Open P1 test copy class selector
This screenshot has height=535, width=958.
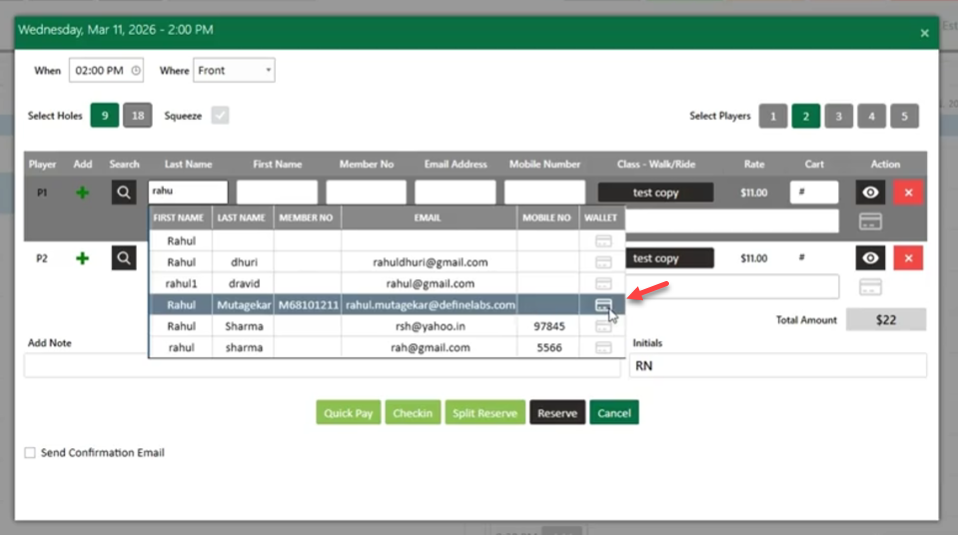[x=656, y=192]
